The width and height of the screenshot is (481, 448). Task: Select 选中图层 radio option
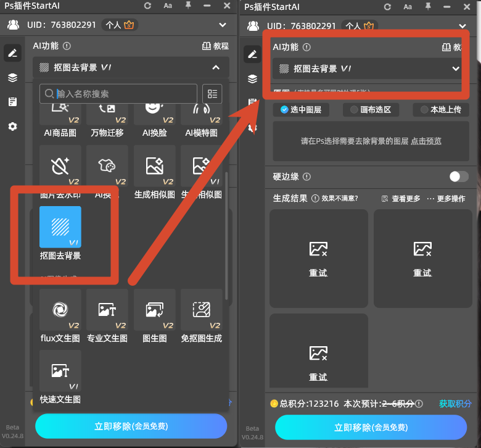coord(301,110)
